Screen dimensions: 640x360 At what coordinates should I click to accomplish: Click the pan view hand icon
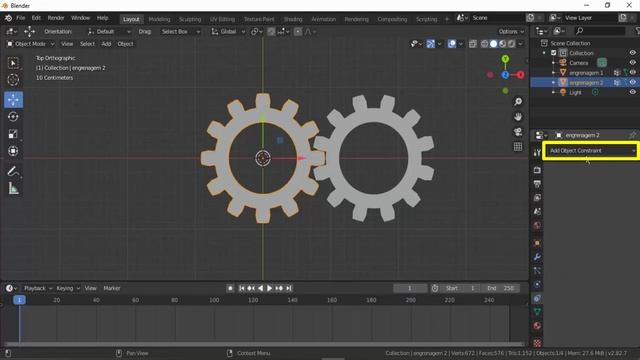[518, 117]
